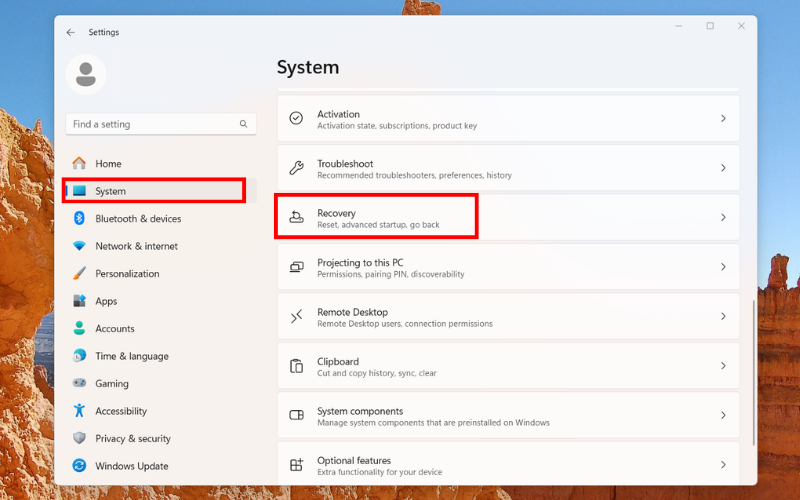
Task: Expand the Recovery row chevron
Action: point(723,217)
